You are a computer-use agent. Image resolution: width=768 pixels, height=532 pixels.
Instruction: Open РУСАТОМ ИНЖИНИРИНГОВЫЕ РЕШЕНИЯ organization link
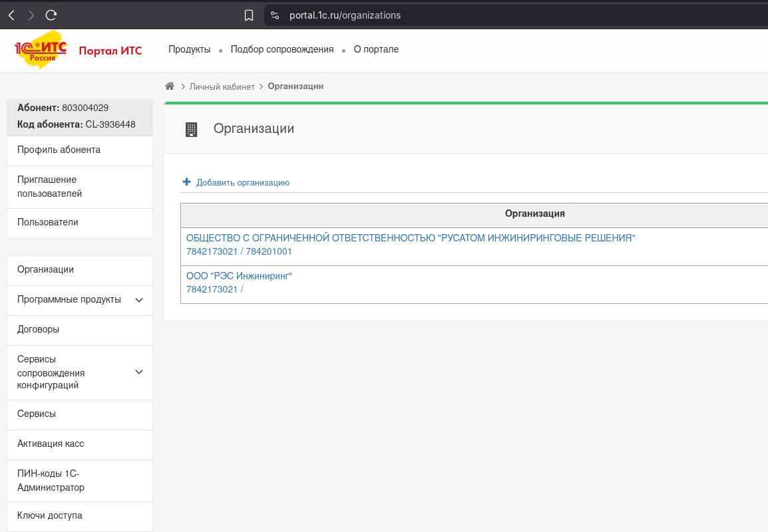410,238
